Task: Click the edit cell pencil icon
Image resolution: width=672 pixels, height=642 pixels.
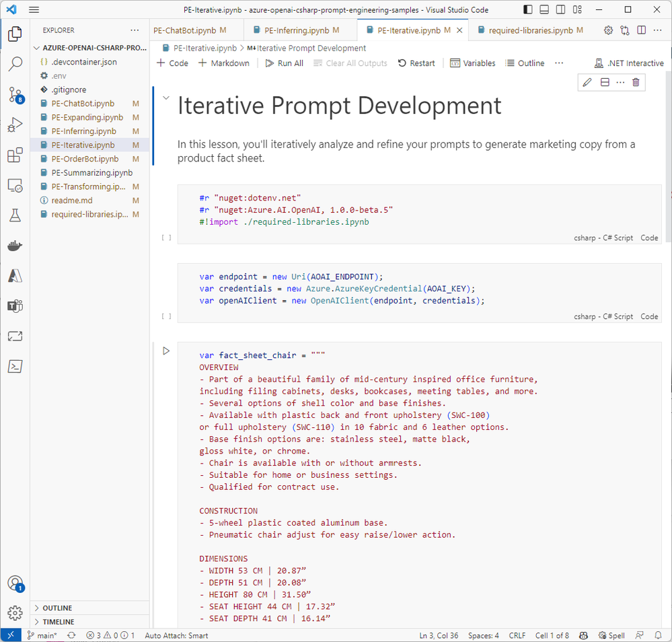Action: tap(587, 82)
